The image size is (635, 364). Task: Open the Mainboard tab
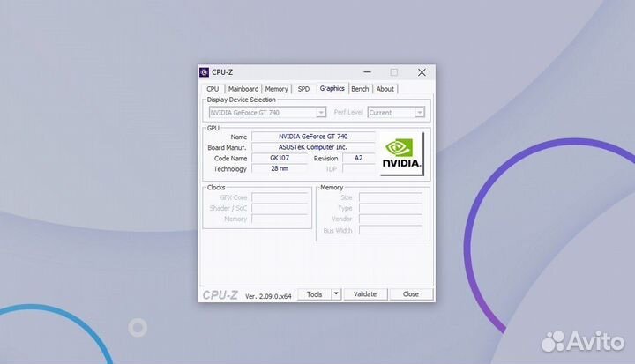click(x=243, y=89)
